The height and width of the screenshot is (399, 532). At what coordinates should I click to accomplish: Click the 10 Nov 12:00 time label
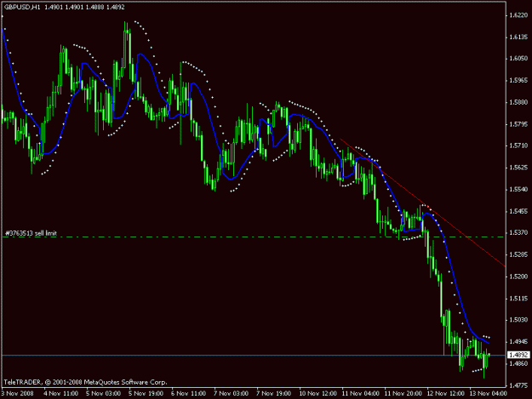coord(317,393)
